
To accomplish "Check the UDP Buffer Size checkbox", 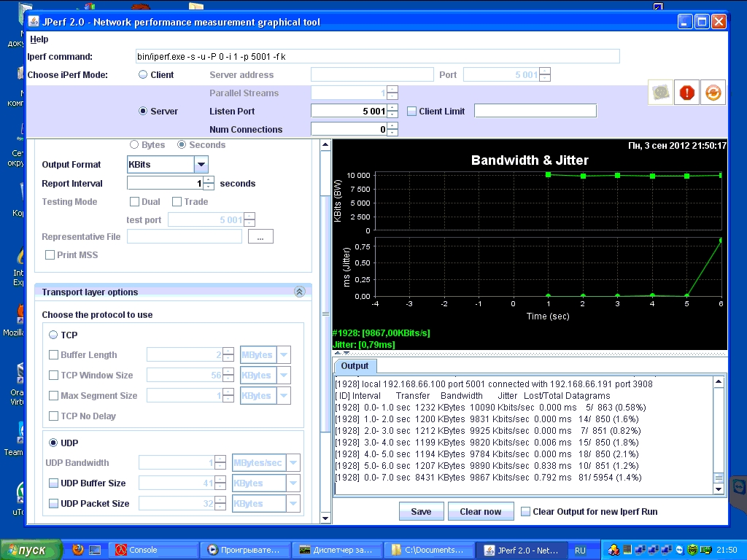I will (54, 483).
